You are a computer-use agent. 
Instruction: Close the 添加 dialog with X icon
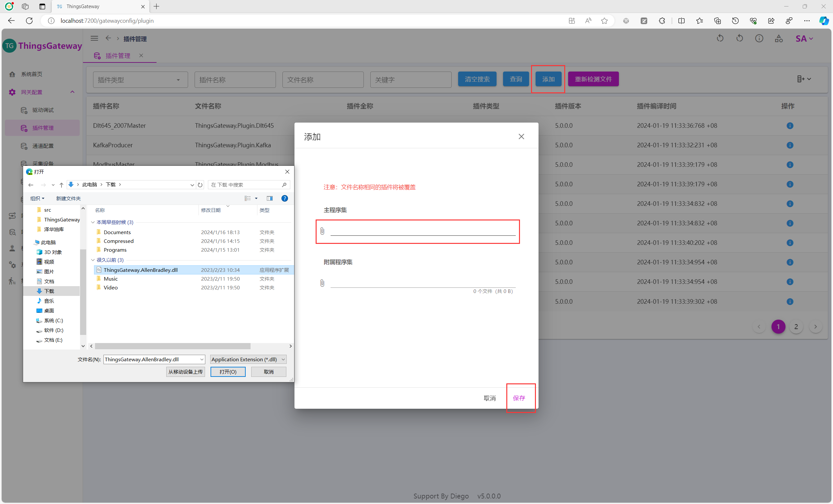click(x=521, y=137)
